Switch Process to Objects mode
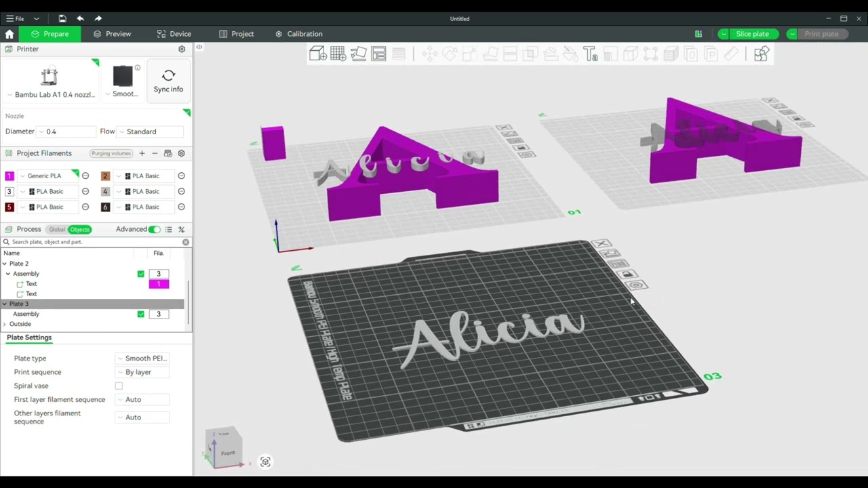 pyautogui.click(x=79, y=230)
